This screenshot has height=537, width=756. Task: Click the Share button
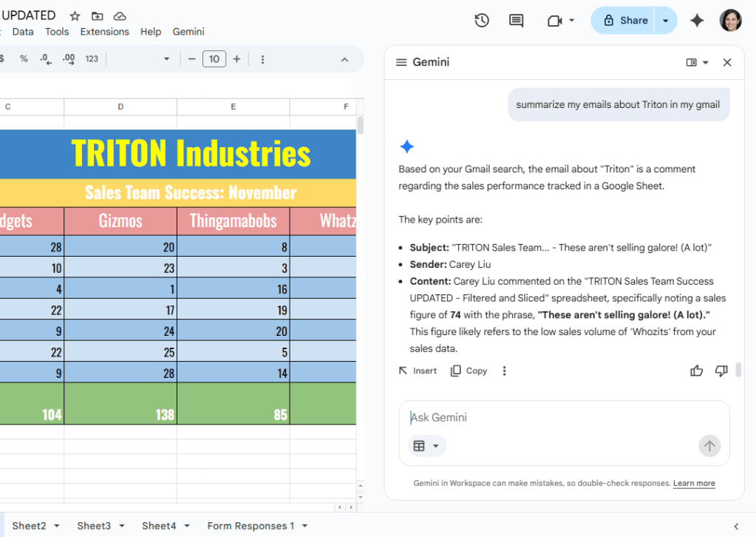click(625, 21)
